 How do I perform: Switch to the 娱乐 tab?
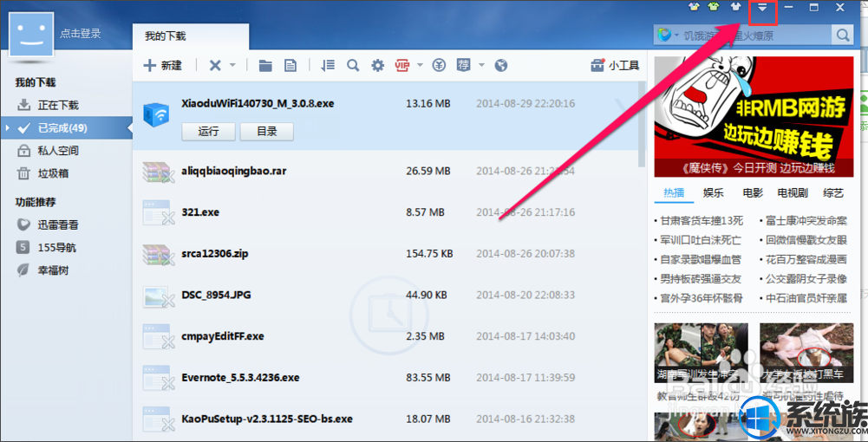click(714, 193)
